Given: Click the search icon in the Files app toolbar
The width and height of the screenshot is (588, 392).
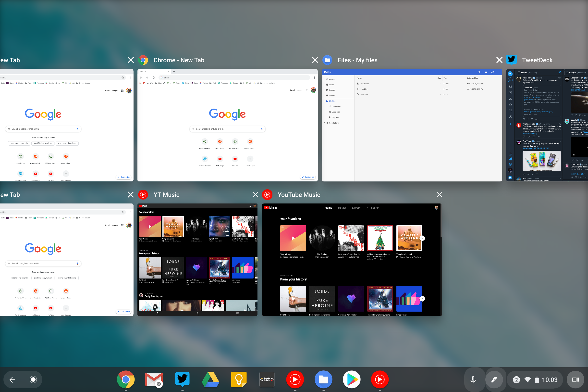Looking at the screenshot, I should pyautogui.click(x=479, y=72).
